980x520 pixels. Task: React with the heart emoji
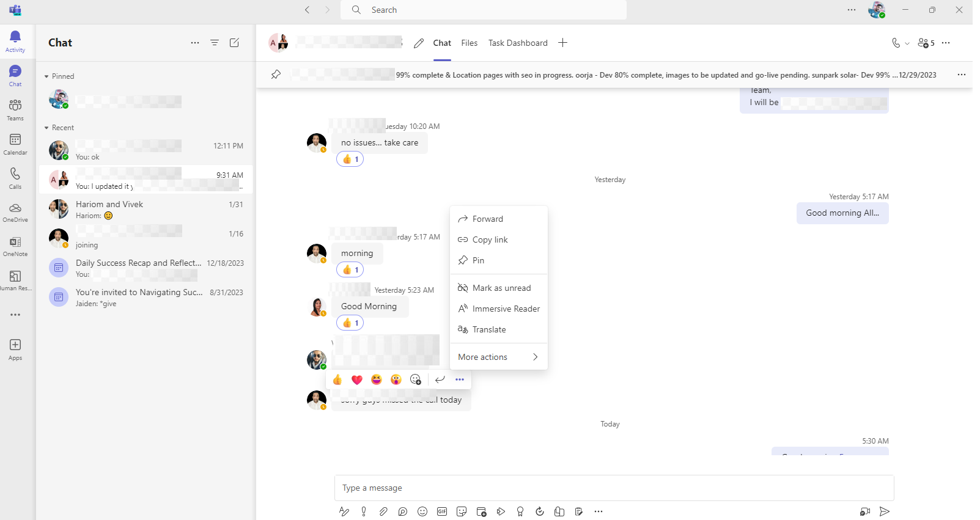coord(357,379)
